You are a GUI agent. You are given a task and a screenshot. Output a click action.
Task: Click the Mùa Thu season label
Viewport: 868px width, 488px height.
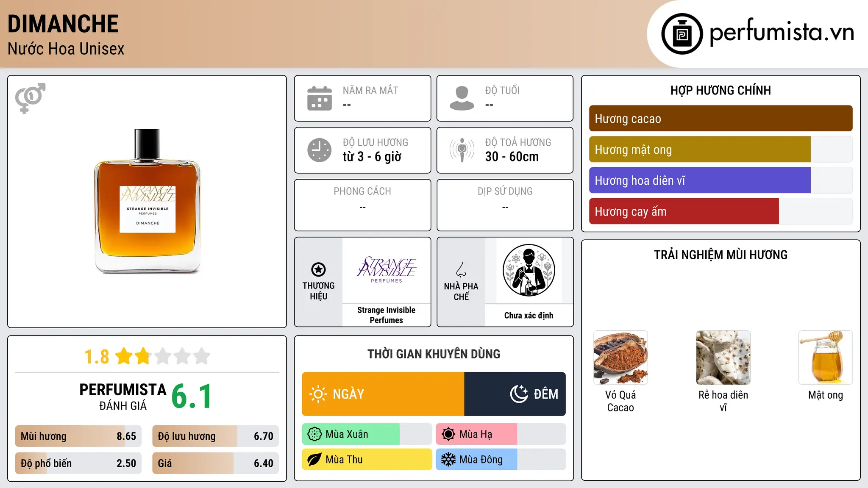(344, 460)
